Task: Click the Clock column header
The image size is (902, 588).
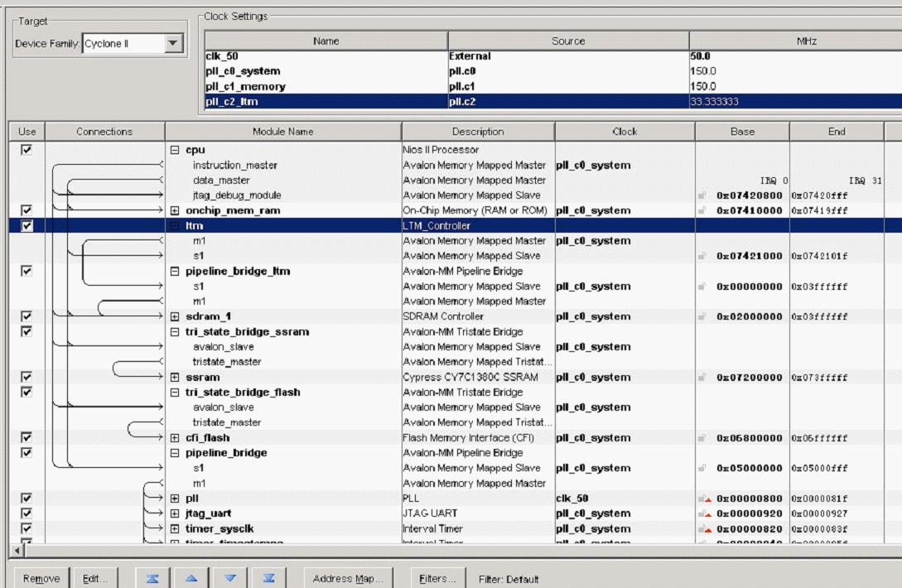Action: pyautogui.click(x=625, y=131)
